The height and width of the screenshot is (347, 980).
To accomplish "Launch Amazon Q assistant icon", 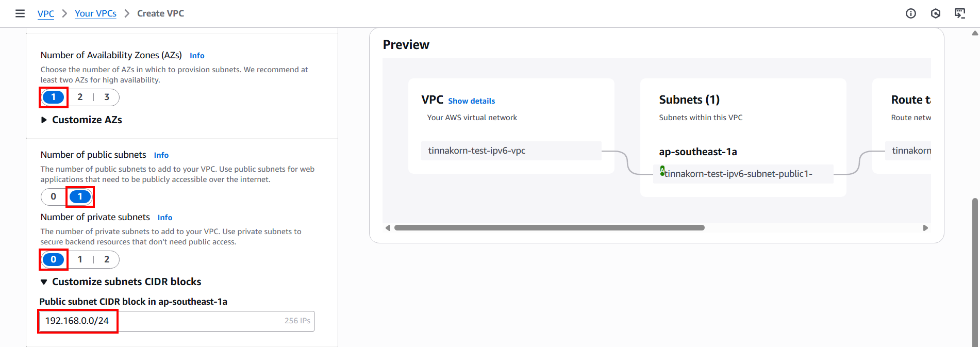I will 936,13.
